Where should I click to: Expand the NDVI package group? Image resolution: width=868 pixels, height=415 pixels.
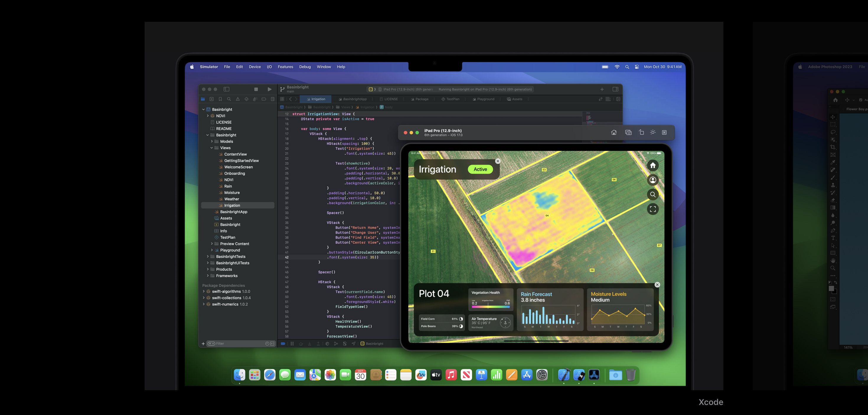(x=208, y=116)
